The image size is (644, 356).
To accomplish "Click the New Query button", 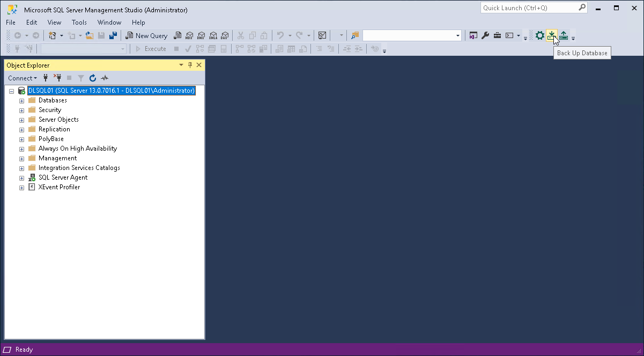I will tap(146, 35).
